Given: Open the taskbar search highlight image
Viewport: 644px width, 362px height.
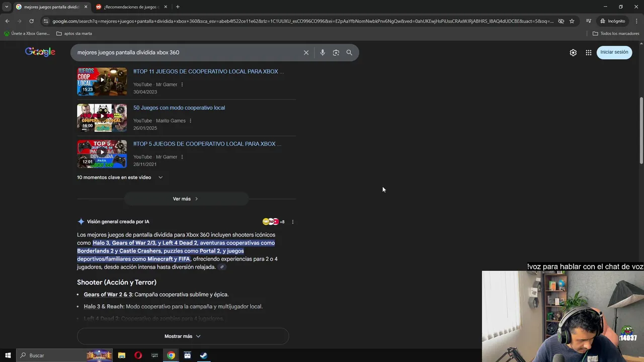Looking at the screenshot, I should [x=99, y=355].
